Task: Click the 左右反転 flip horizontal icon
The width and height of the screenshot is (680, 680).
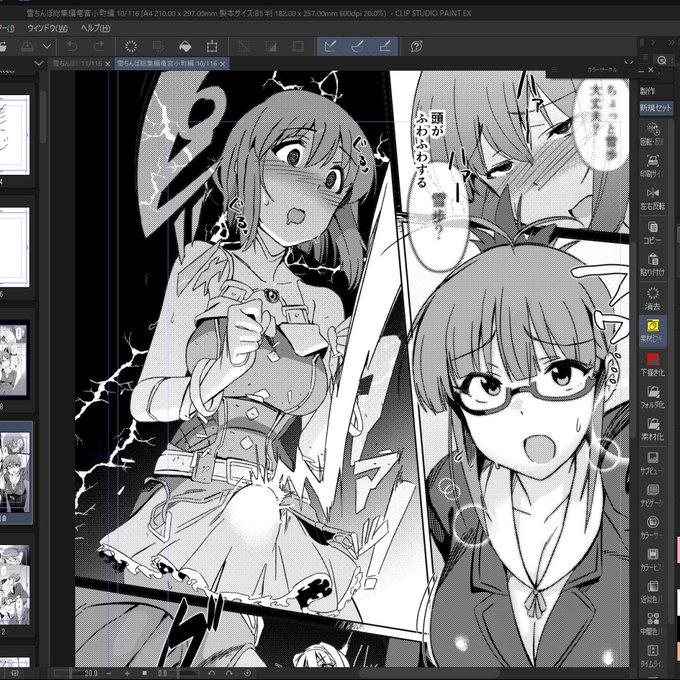Action: (x=652, y=199)
